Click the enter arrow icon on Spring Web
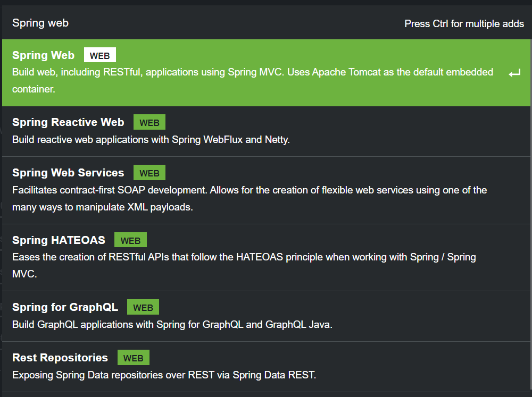The height and width of the screenshot is (397, 532). (x=514, y=73)
